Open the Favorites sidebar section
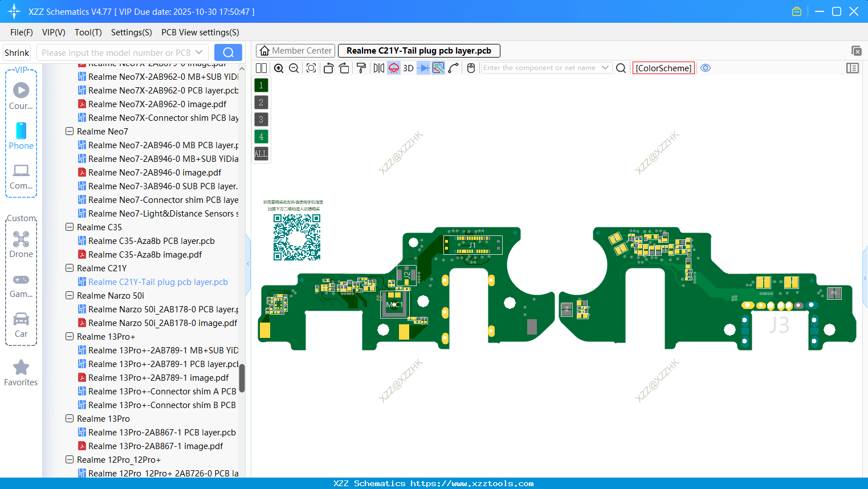This screenshot has height=489, width=868. (21, 373)
